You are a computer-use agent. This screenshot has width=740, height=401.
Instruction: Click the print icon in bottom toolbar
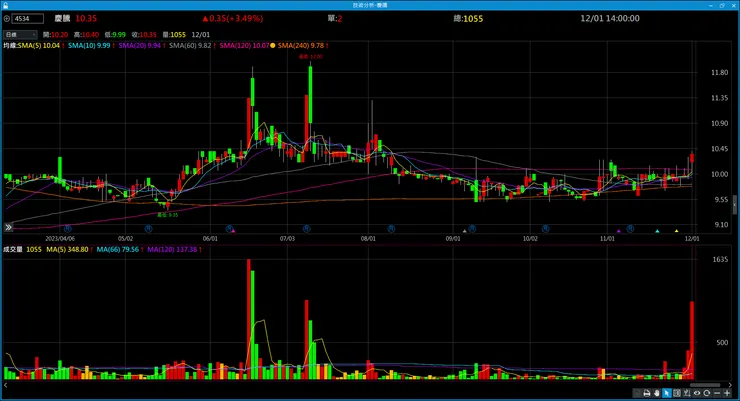(647, 393)
